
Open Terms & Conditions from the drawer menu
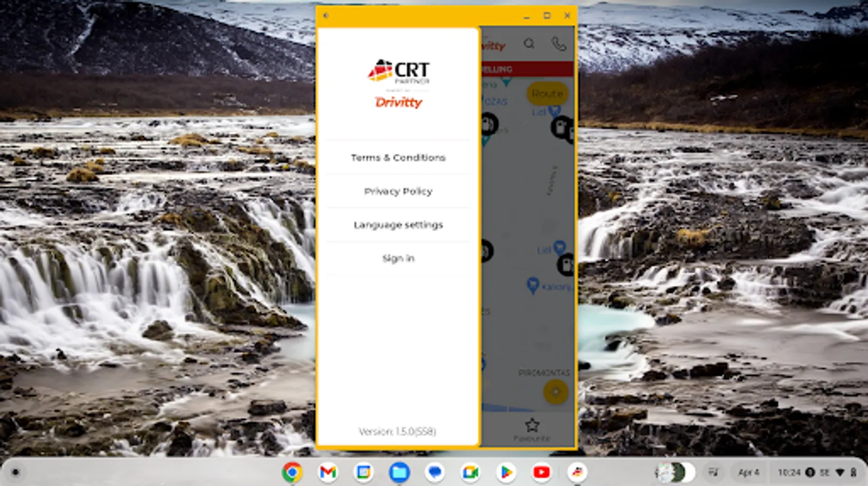pos(398,158)
